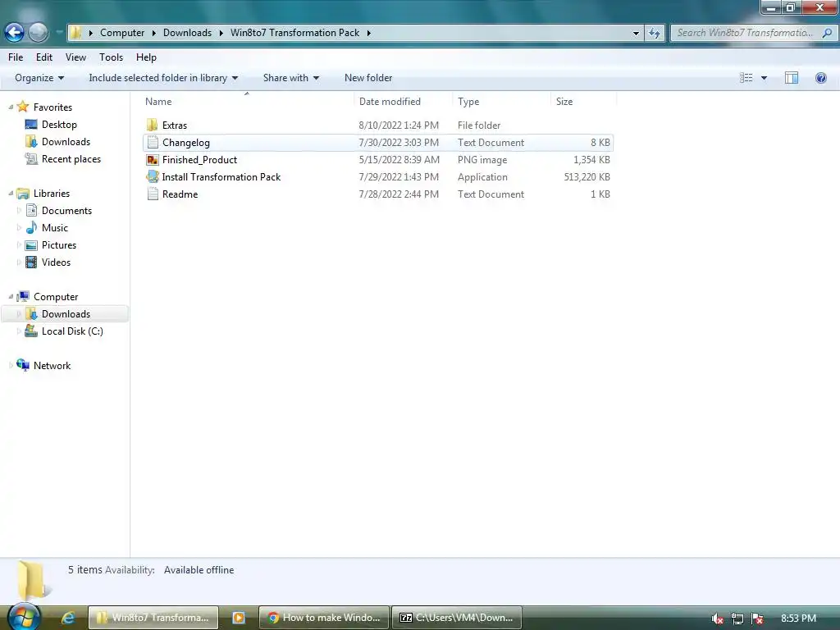Click the Documents library icon
Screen dimensions: 840x630
[32, 211]
